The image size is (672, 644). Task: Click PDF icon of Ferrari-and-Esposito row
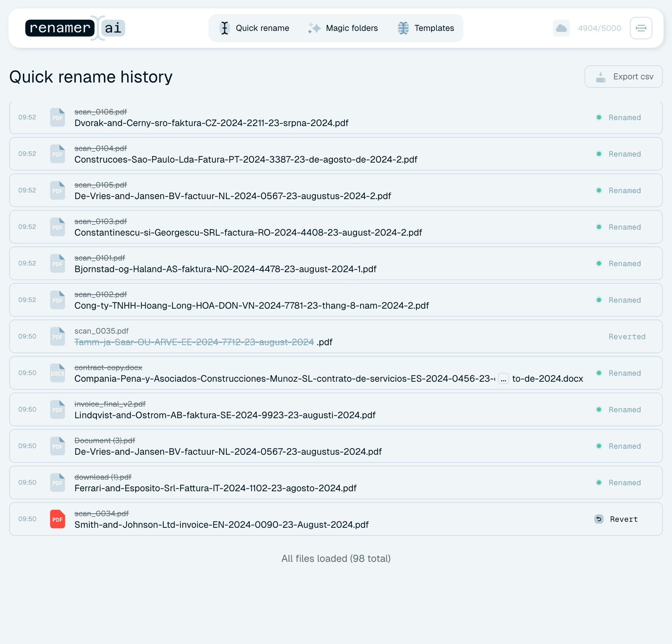[x=58, y=482]
